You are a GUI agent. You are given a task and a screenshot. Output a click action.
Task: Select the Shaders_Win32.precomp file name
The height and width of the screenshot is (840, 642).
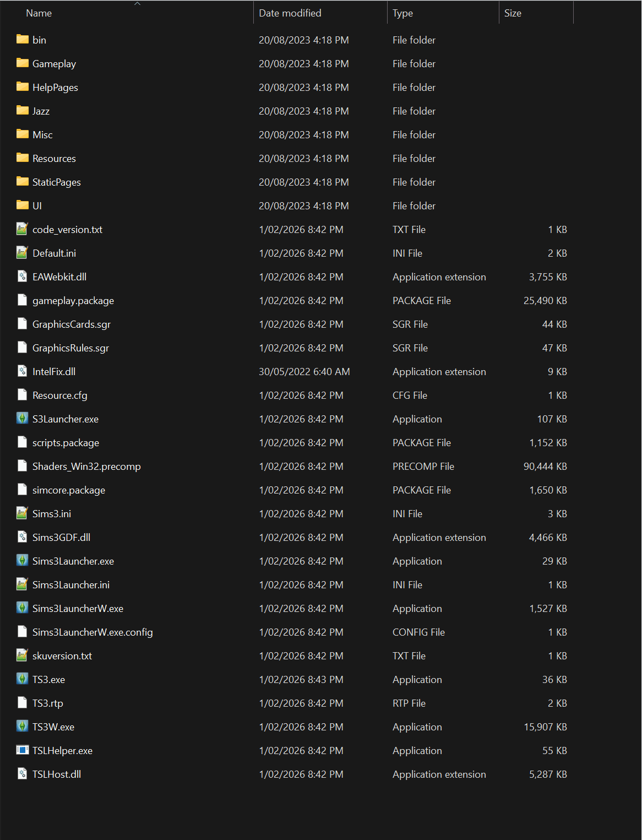point(86,466)
